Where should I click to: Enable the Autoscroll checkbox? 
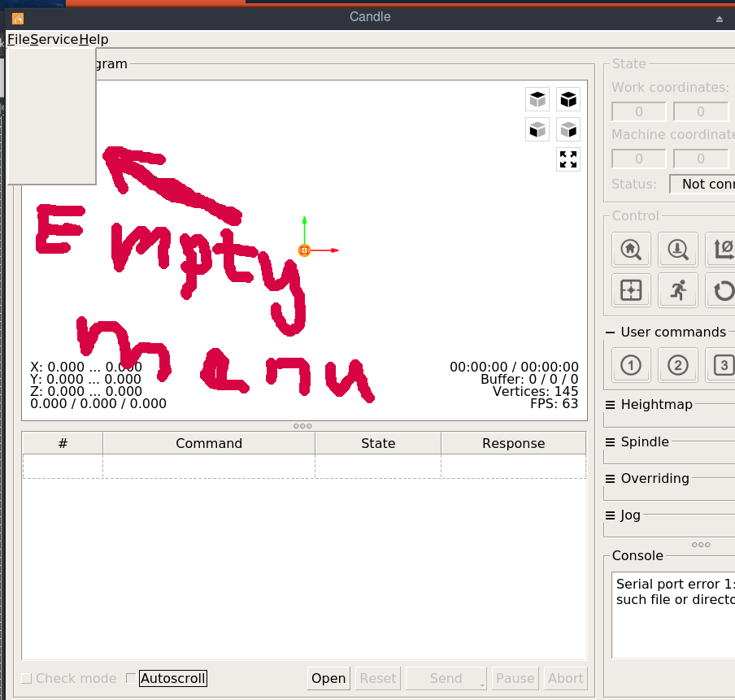coord(131,678)
